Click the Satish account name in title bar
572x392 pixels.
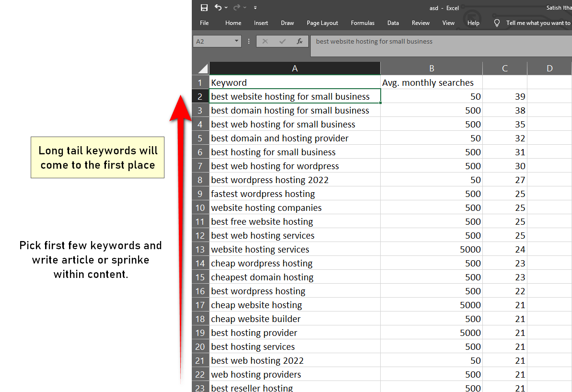click(x=559, y=8)
